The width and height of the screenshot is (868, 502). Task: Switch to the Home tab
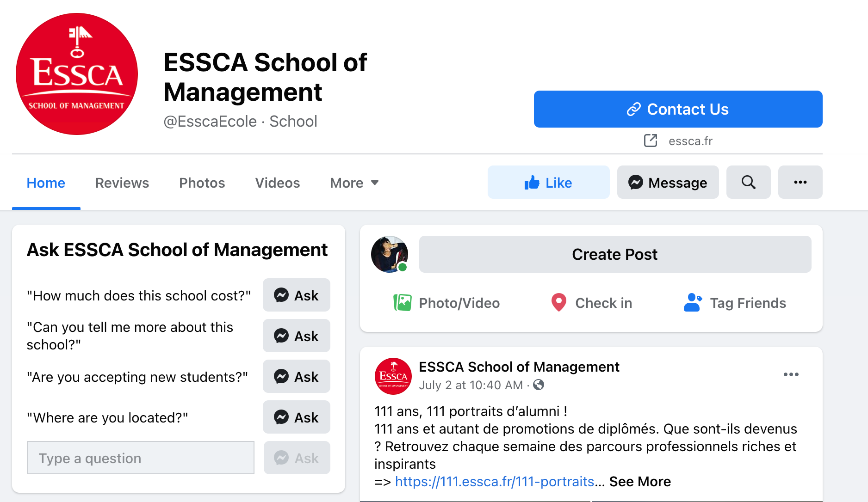point(46,183)
